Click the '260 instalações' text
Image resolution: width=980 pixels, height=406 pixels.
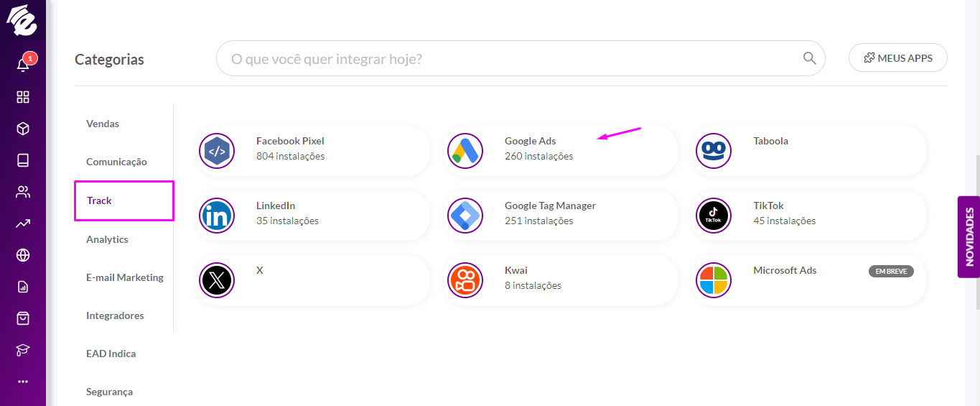tap(538, 156)
